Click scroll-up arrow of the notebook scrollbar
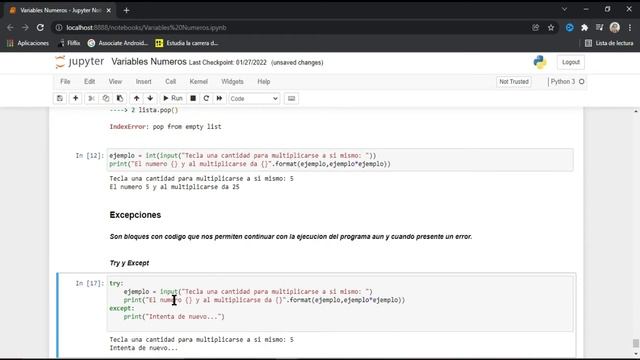 (636, 111)
